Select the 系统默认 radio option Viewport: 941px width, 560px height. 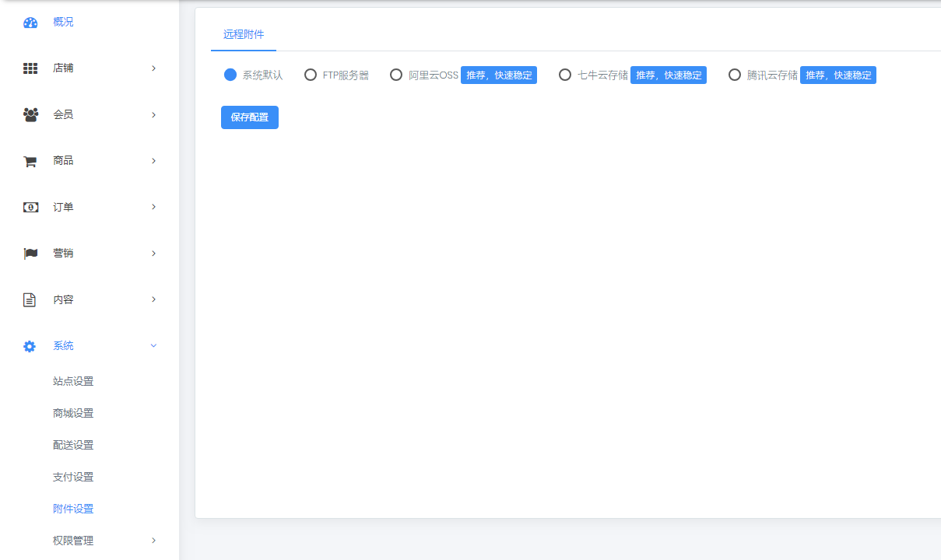(x=230, y=75)
